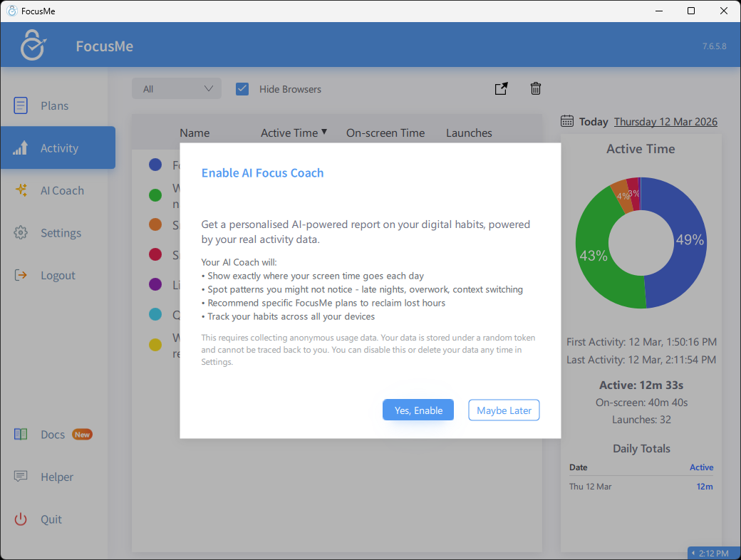Select Activity in the sidebar
Image resolution: width=741 pixels, height=560 pixels.
[58, 147]
